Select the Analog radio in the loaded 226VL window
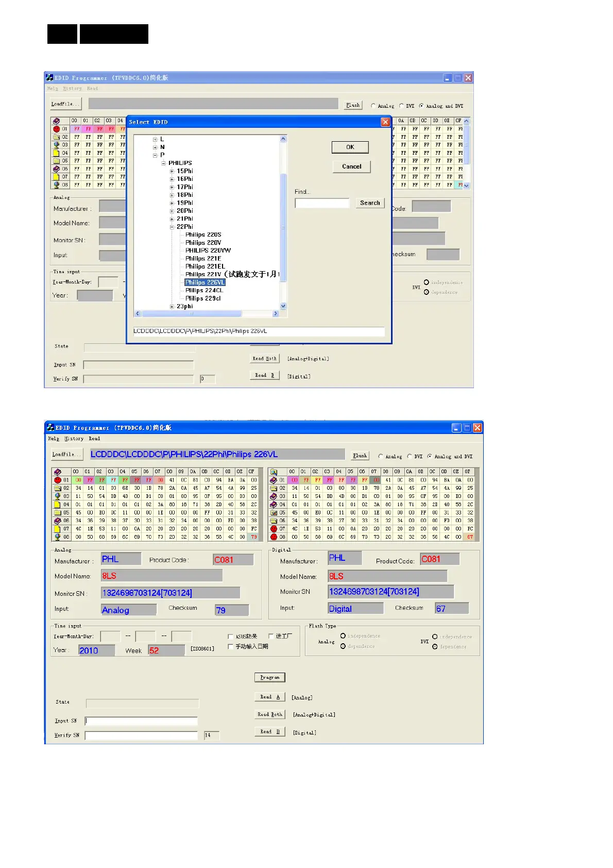This screenshot has width=613, height=868. point(381,456)
